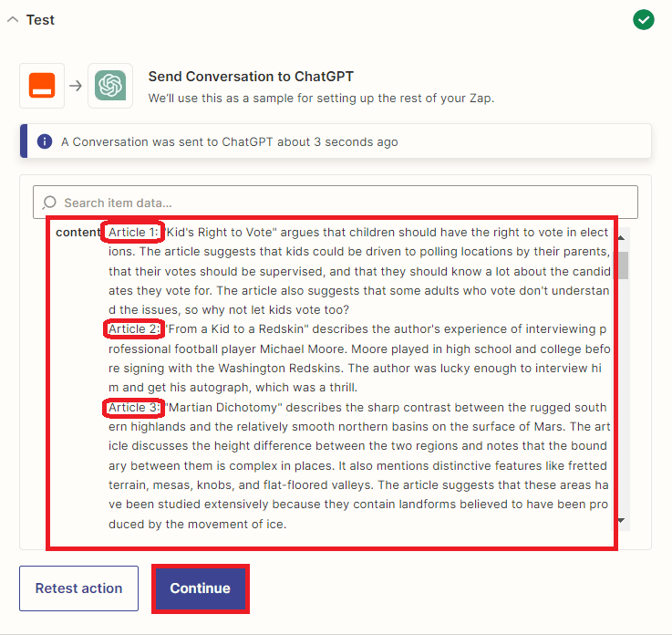Click the Test section title
Viewport: 672px width, 635px height.
click(41, 20)
